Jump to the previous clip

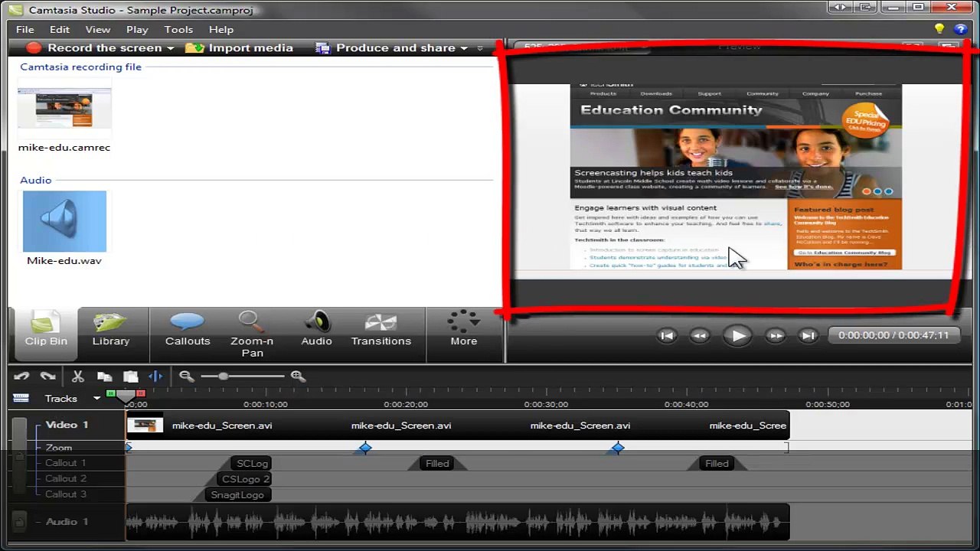click(667, 335)
